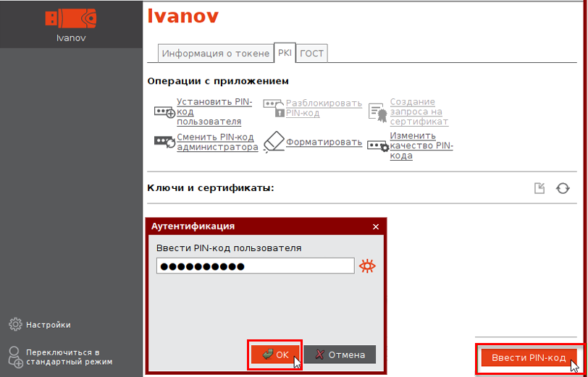Open Настройки gear icon in sidebar
The image size is (588, 377).
15,324
